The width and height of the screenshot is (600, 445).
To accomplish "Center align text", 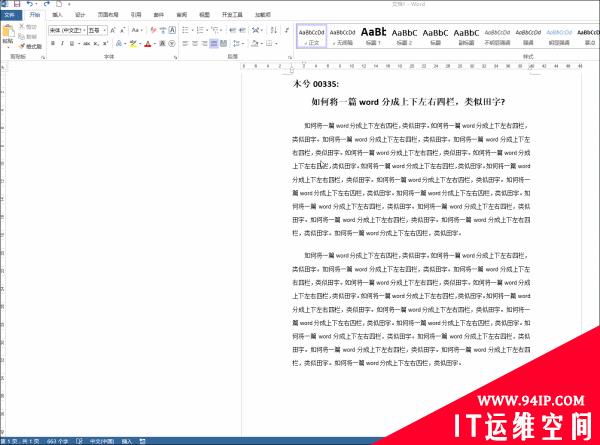I will pos(195,44).
